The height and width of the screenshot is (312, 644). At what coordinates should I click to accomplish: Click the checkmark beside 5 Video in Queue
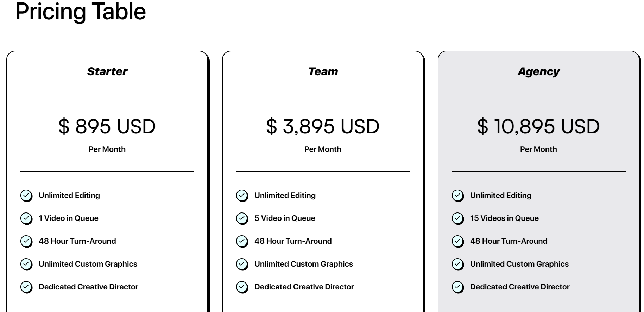pyautogui.click(x=242, y=219)
